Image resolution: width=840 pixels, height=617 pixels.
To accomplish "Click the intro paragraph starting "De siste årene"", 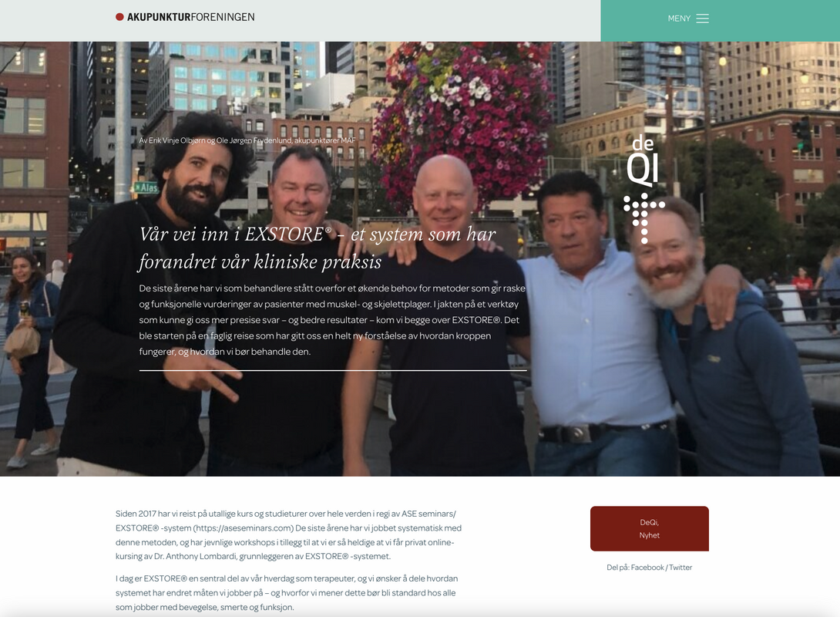I will [332, 319].
